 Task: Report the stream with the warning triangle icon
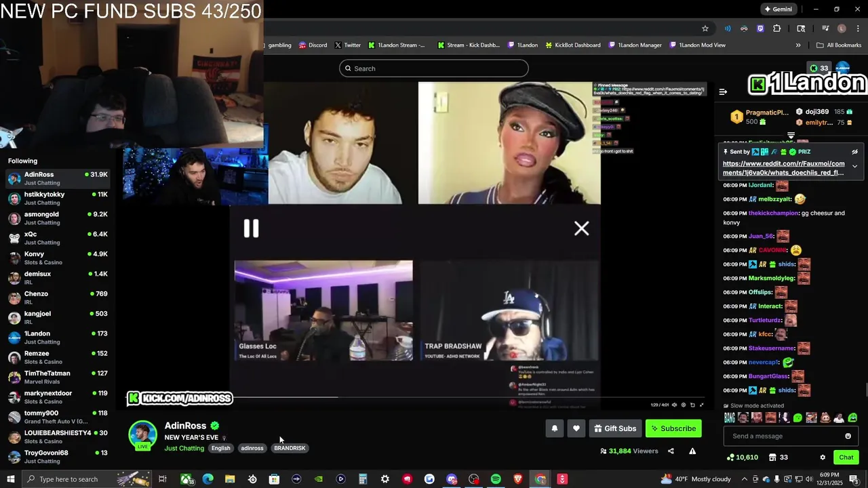pos(692,451)
